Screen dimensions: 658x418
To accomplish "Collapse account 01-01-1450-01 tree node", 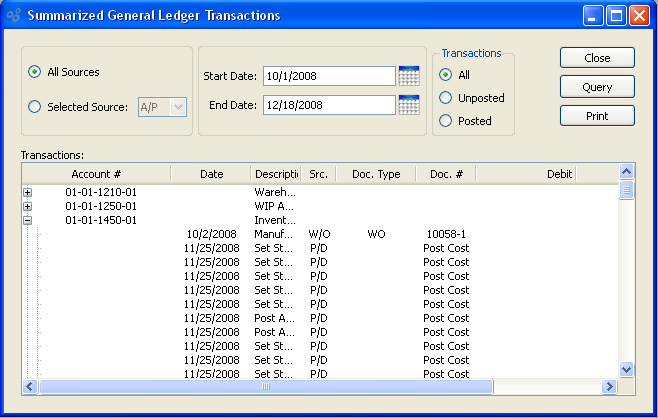I will [x=28, y=220].
